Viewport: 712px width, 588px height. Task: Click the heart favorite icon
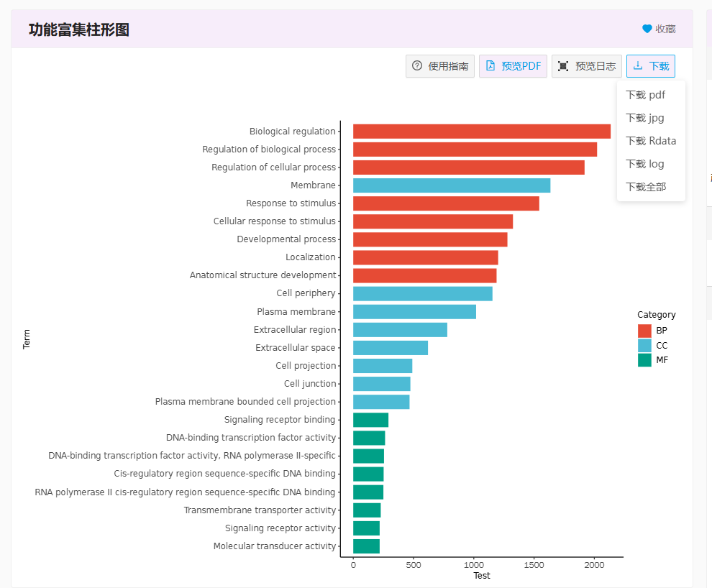tap(647, 29)
